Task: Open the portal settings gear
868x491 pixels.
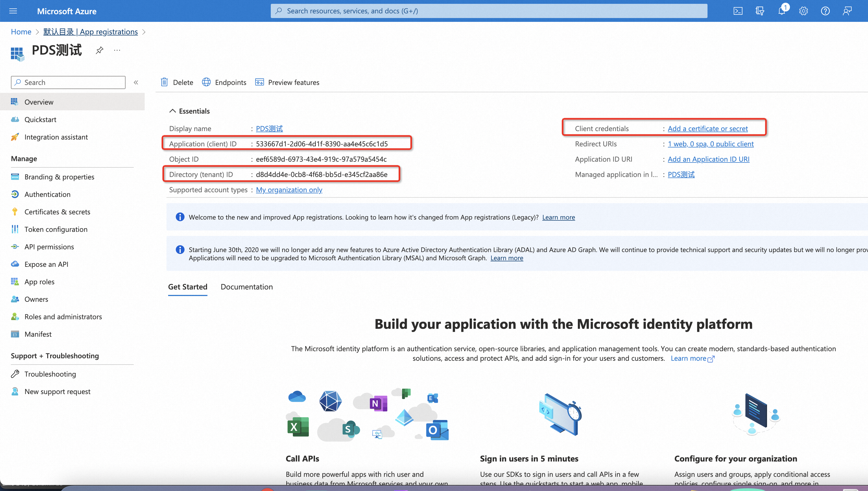Action: click(803, 11)
